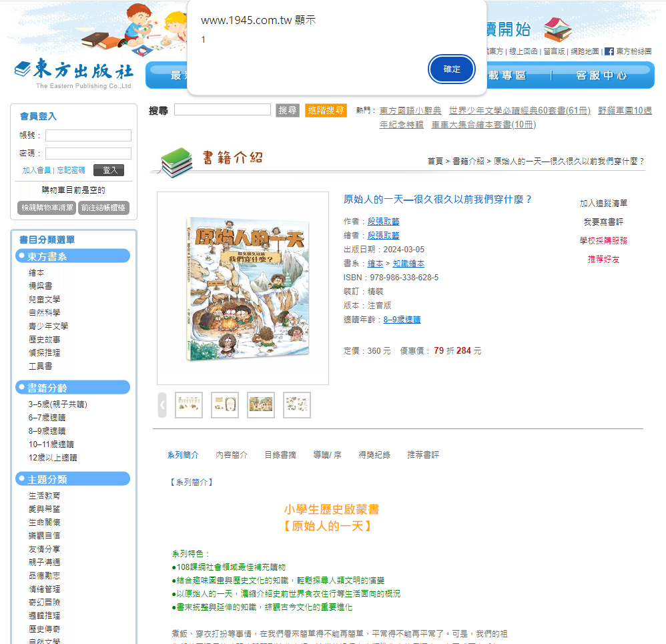Select 歷史故事 in sidebar
Image resolution: width=666 pixels, height=644 pixels.
(x=44, y=340)
